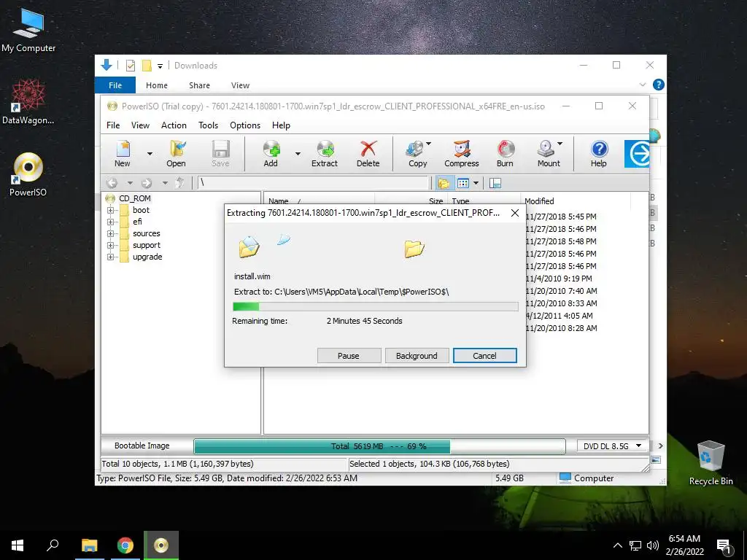Screen dimensions: 747x560
Task: Open the Action menu
Action: click(174, 125)
